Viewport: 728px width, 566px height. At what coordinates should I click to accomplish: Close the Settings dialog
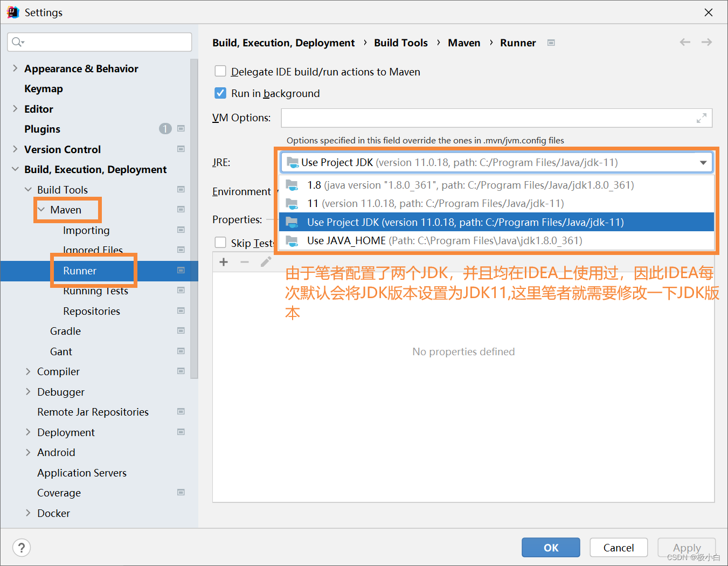[709, 12]
